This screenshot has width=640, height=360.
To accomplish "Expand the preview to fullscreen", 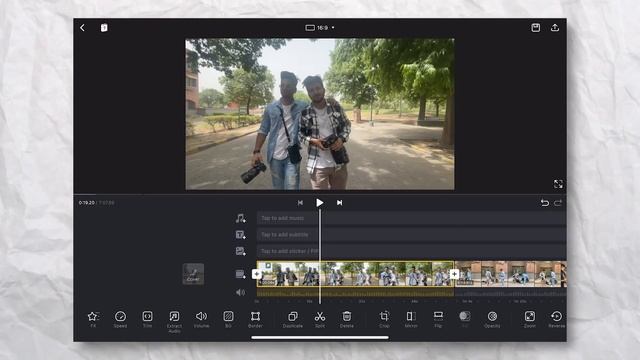I will coord(558,184).
